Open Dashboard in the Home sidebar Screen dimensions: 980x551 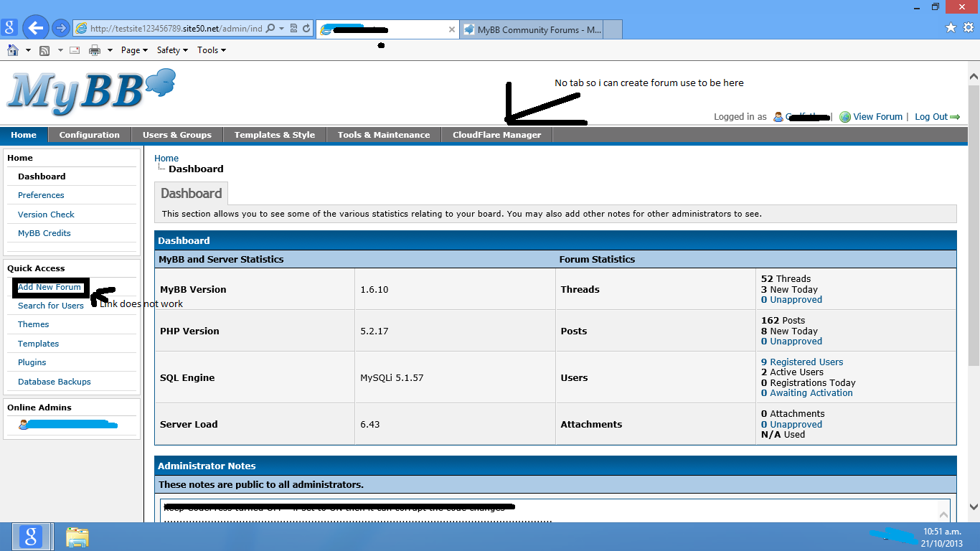(x=42, y=176)
